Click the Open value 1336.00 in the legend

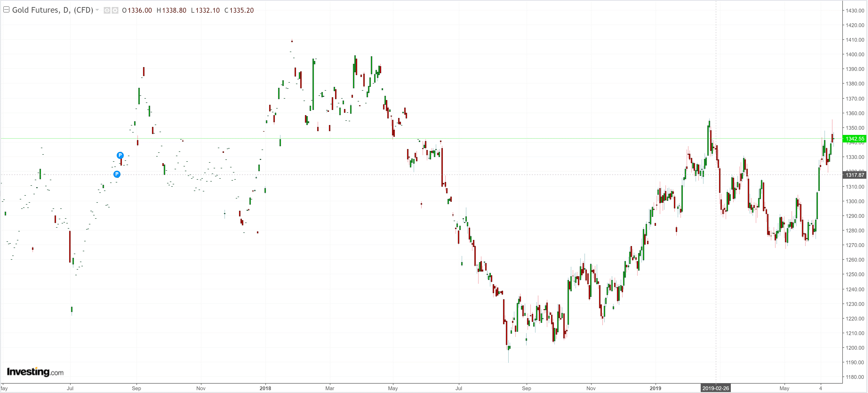click(x=140, y=10)
